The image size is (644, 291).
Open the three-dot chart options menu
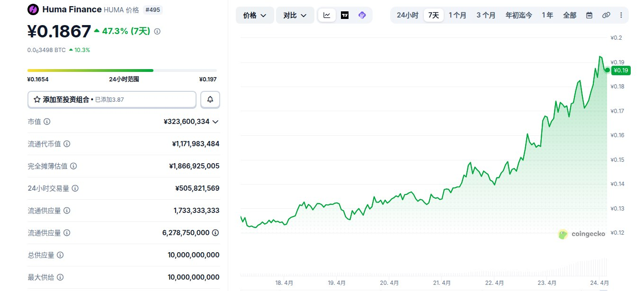621,15
